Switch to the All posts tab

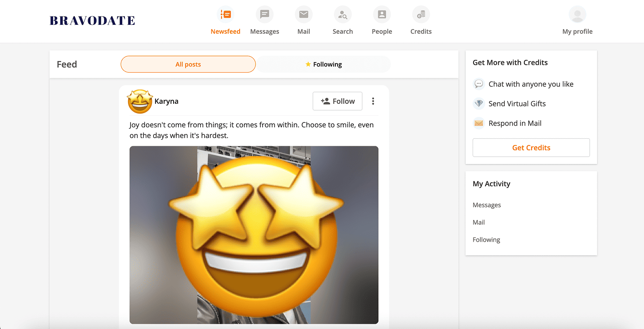[188, 64]
